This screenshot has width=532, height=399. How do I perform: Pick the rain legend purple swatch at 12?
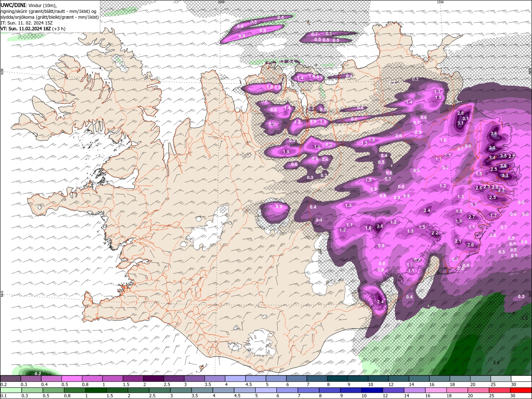393,390
